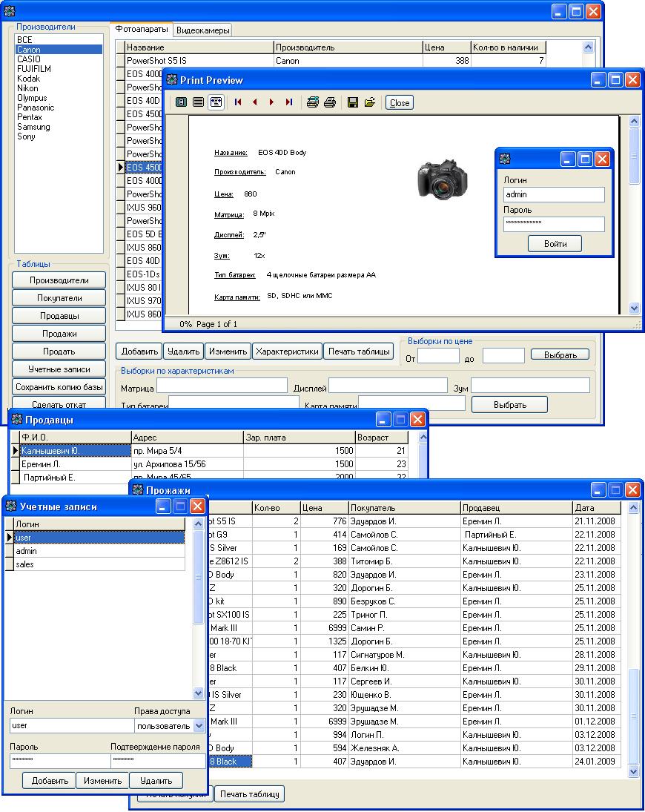Click the Учетные записи window title icon
Screen dimensions: 645x812
11,506
